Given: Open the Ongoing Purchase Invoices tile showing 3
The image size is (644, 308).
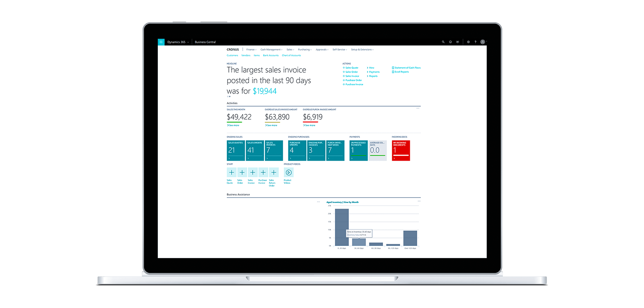Looking at the screenshot, I should pos(316,151).
